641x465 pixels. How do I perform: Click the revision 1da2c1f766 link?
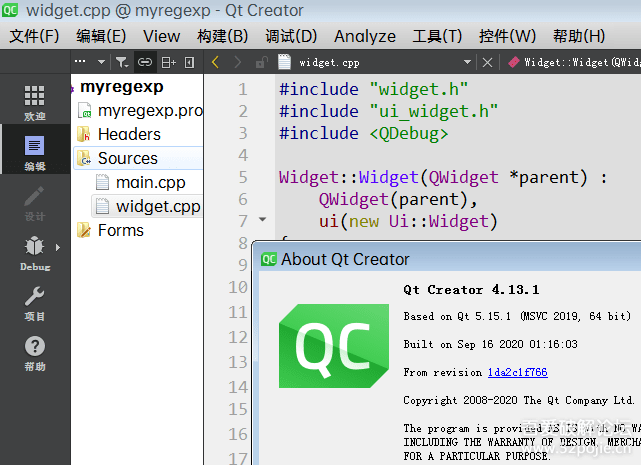pyautogui.click(x=517, y=372)
